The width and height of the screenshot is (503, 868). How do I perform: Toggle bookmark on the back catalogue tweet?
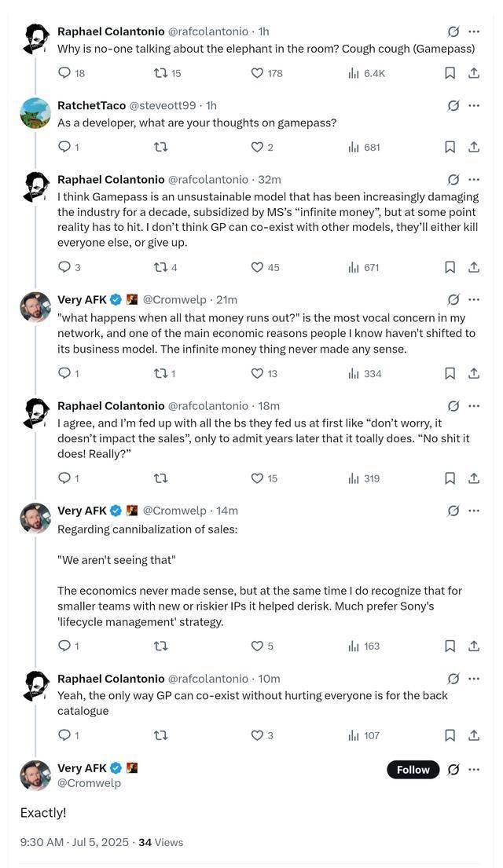[x=450, y=735]
